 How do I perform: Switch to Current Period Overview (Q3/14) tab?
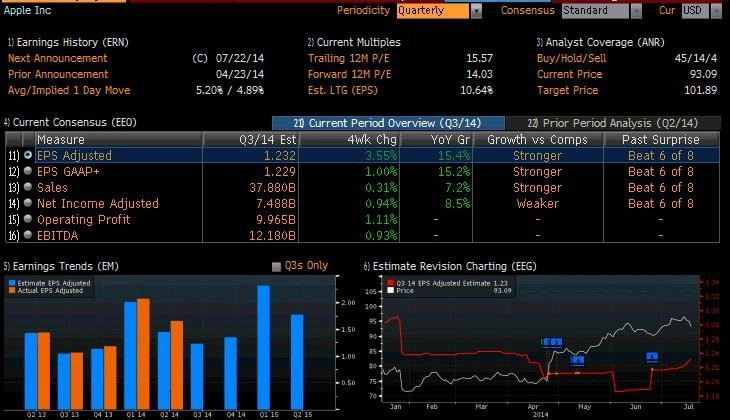pos(388,123)
